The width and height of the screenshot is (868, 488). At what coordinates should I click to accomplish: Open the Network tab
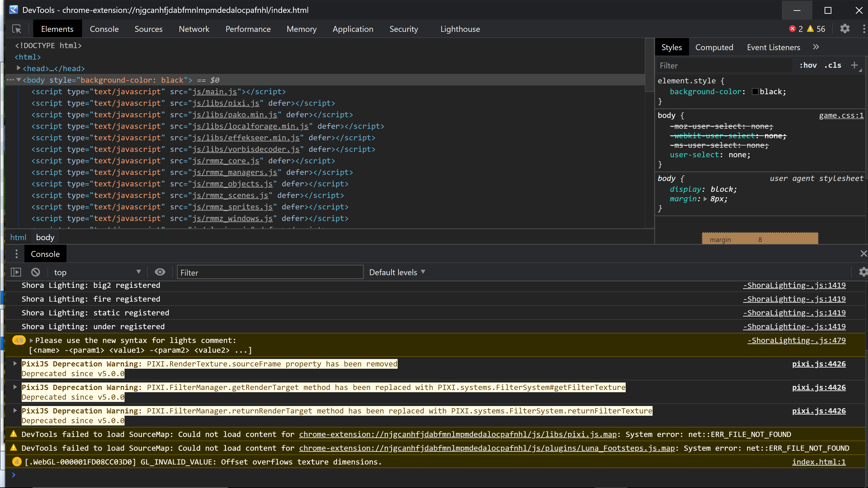pyautogui.click(x=194, y=29)
